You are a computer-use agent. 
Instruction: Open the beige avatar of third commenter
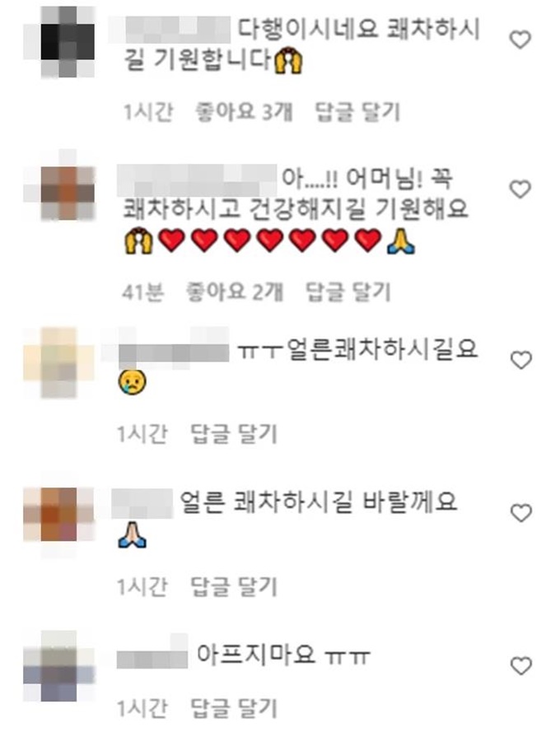point(58,363)
